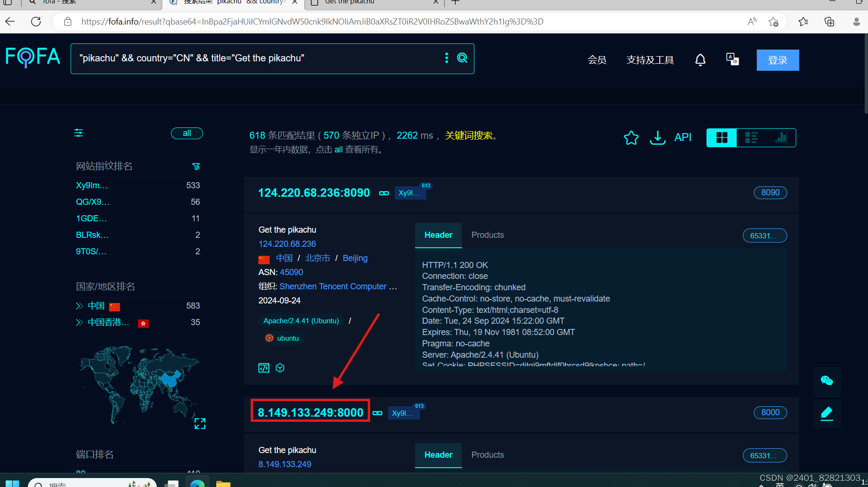Click browser back arrow
This screenshot has height=487, width=868.
10,22
